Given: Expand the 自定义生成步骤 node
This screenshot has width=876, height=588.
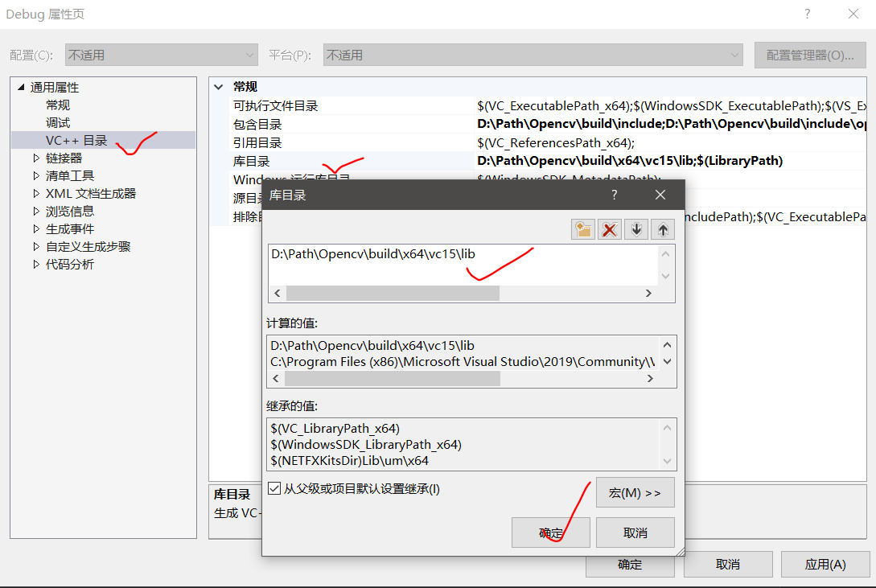Looking at the screenshot, I should point(36,246).
